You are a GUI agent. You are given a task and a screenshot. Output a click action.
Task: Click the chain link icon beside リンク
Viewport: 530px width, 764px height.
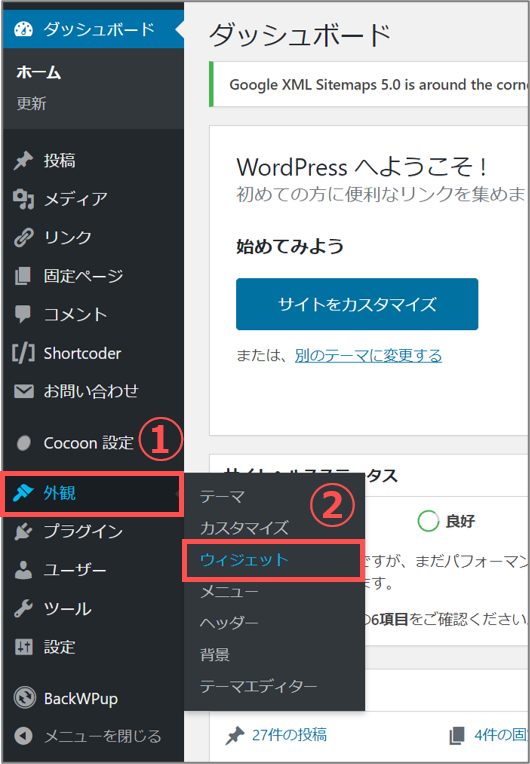click(x=23, y=237)
